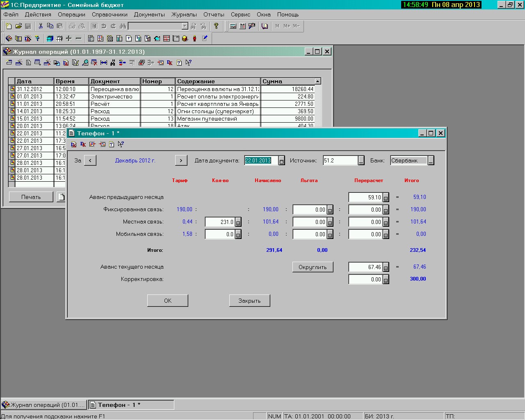Click the Copy icon in main toolbar
The width and height of the screenshot is (525, 420).
coord(50,26)
